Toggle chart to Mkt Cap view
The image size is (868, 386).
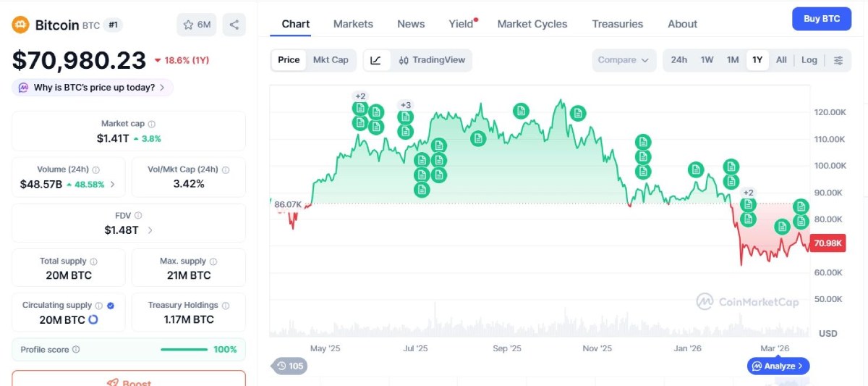[x=330, y=60]
